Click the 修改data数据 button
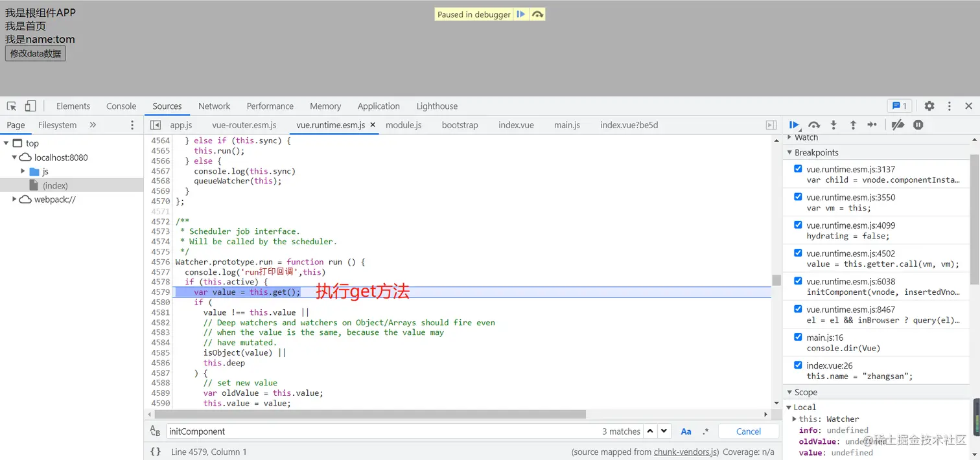980x460 pixels. (x=36, y=53)
